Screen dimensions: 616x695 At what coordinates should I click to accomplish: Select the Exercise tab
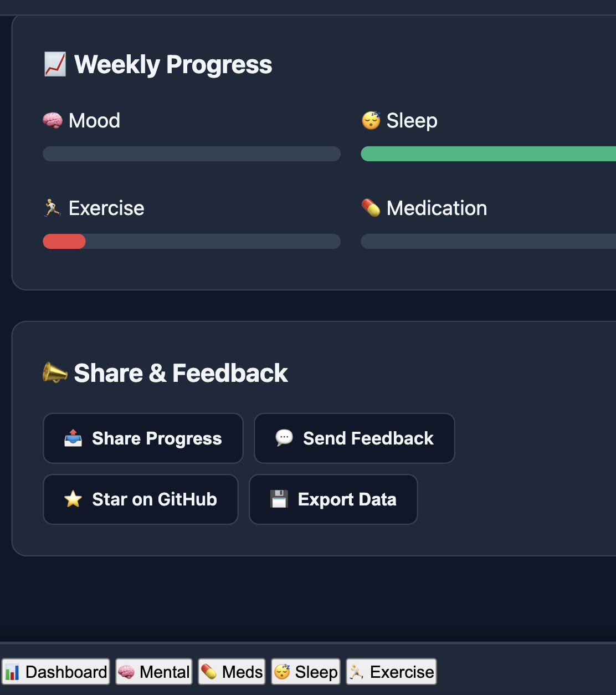click(391, 672)
